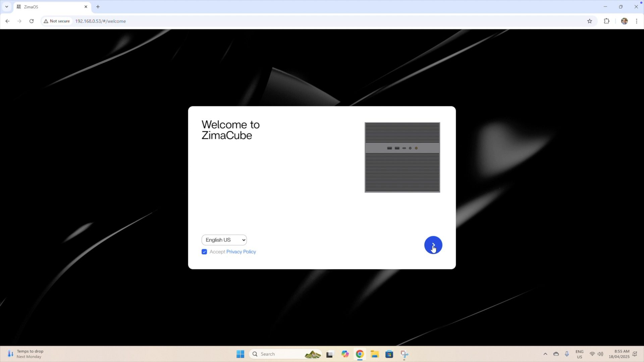Open the English US language dropdown

pyautogui.click(x=224, y=240)
